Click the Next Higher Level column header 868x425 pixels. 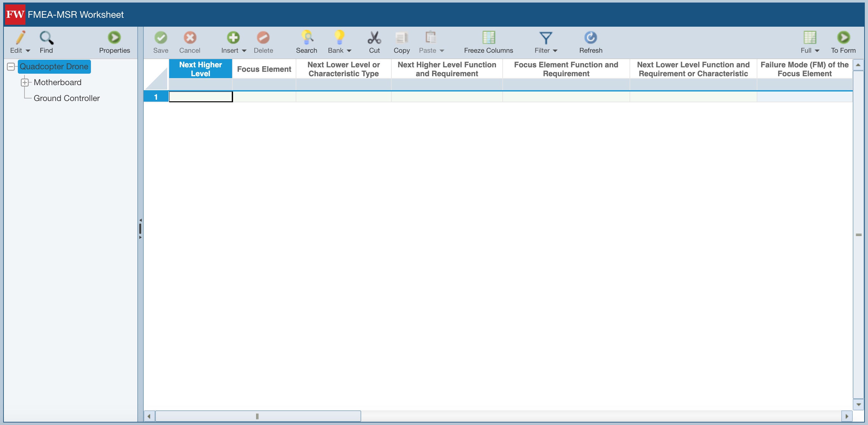click(201, 69)
